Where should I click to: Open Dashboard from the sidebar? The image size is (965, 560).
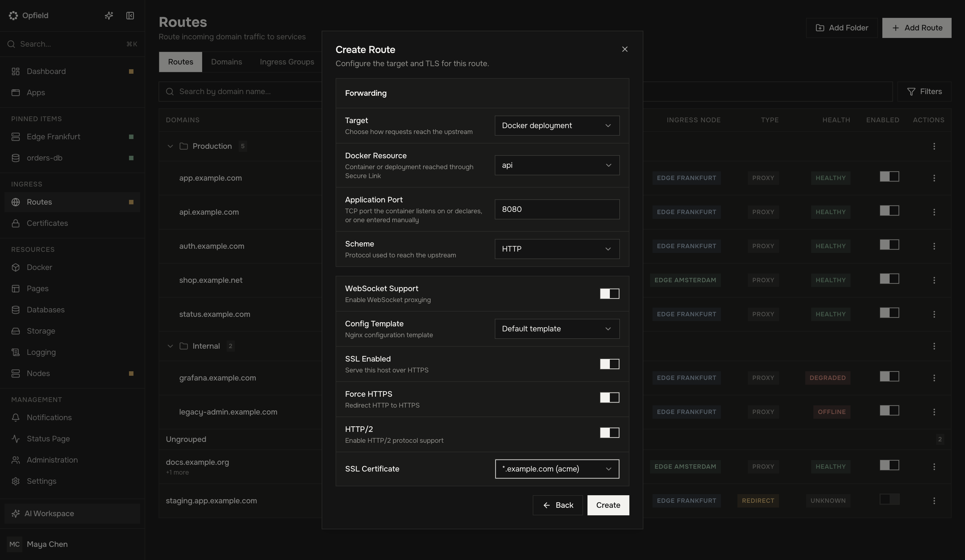point(72,71)
